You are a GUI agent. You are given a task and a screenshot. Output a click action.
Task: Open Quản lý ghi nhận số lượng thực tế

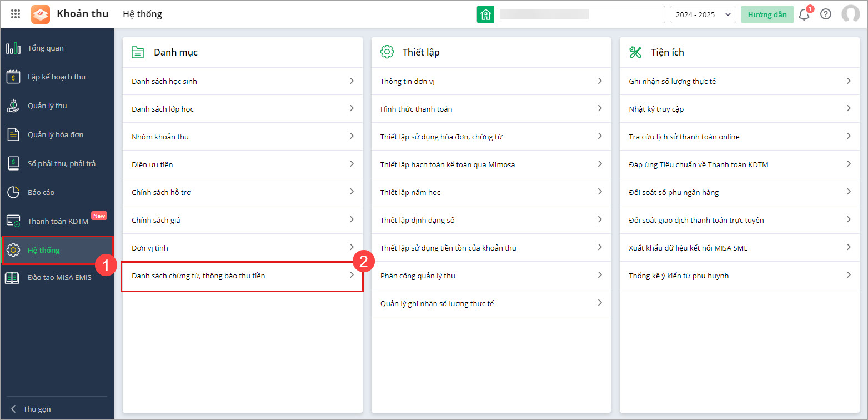click(491, 303)
